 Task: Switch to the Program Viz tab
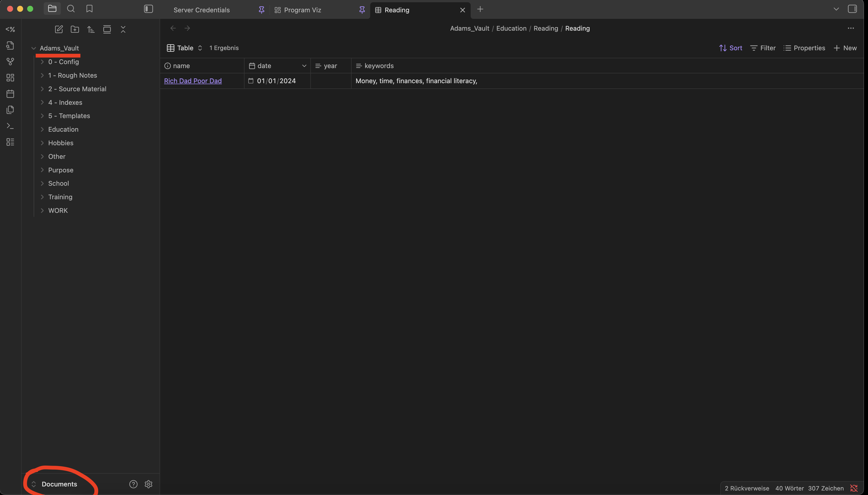[x=302, y=10]
